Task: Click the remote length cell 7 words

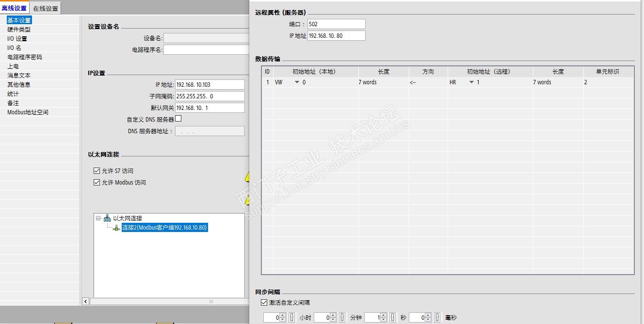Action: [x=558, y=82]
